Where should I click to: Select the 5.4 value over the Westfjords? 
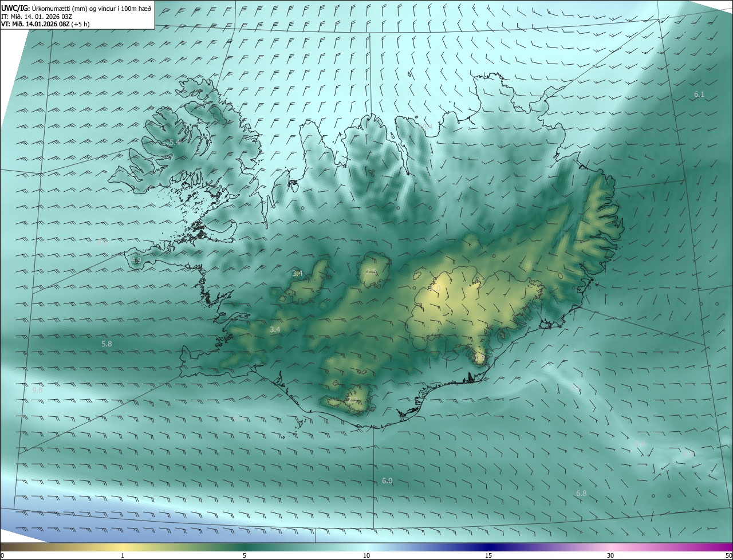tap(175, 141)
